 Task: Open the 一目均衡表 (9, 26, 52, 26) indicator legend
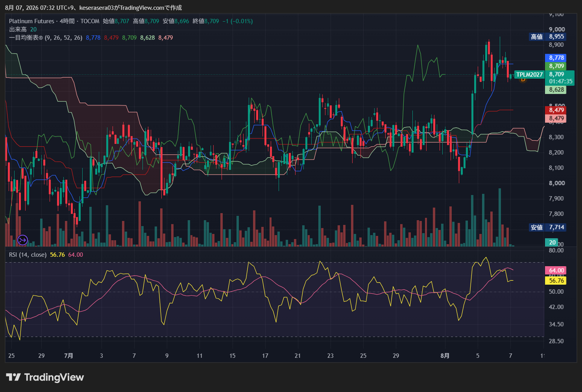(45, 38)
